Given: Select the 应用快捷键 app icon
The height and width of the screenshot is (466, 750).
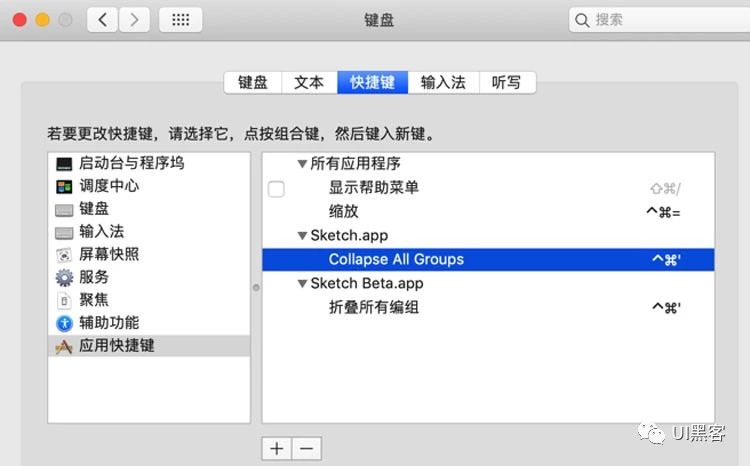Looking at the screenshot, I should pos(64,346).
